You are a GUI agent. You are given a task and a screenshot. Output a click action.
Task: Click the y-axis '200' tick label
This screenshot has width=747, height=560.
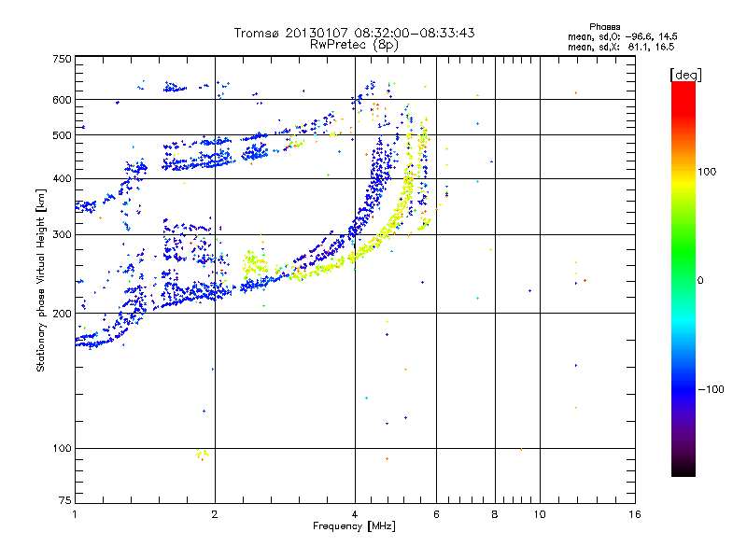click(62, 314)
